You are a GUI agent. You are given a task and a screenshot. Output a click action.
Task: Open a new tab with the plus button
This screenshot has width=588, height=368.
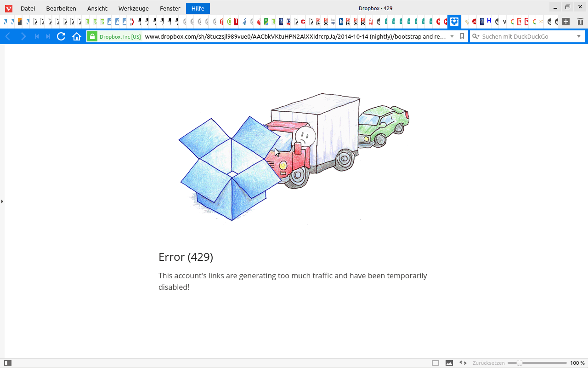566,22
